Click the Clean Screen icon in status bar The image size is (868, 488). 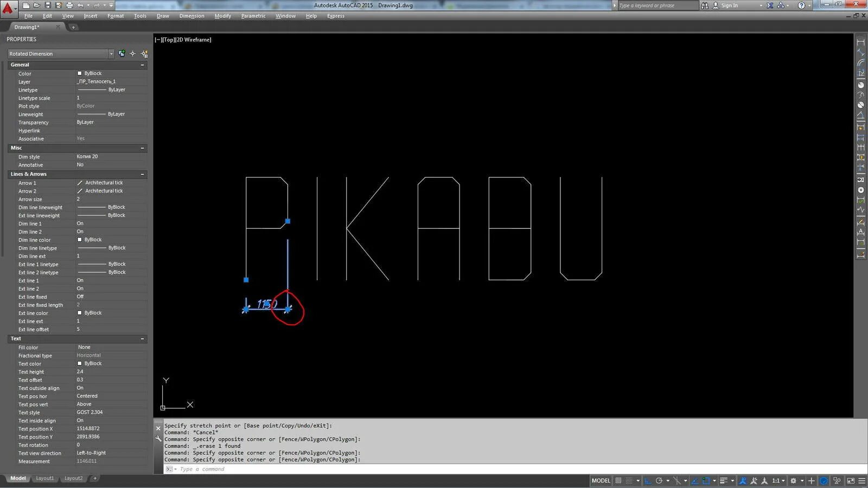851,480
